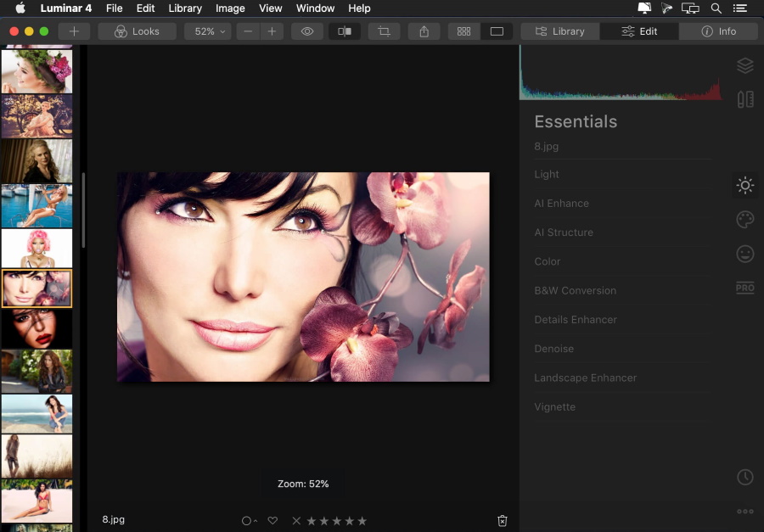
Task: Set rating to three stars
Action: (337, 521)
